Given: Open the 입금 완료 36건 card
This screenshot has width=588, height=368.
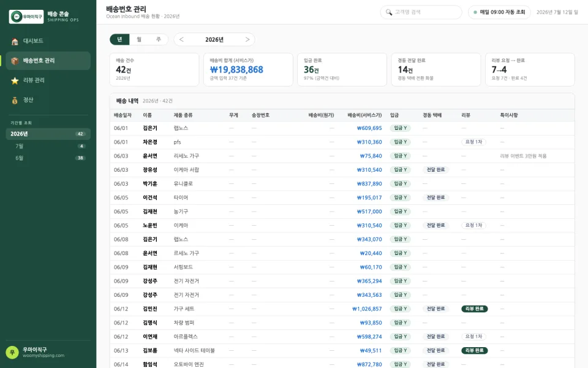Looking at the screenshot, I should (x=342, y=69).
